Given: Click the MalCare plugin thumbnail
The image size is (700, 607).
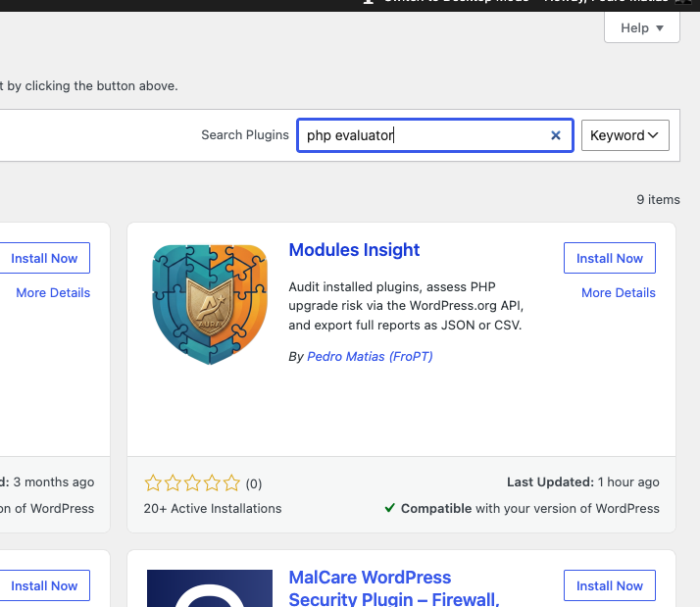Looking at the screenshot, I should pos(210,588).
